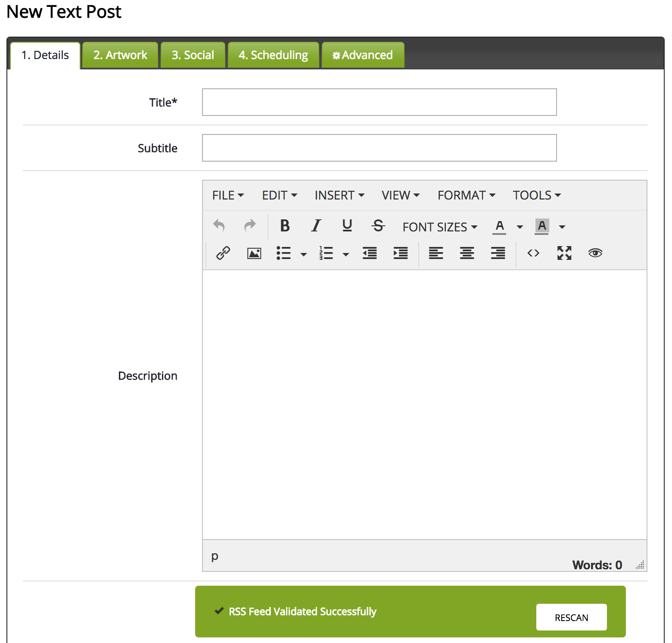Switch to the 2. Artwork tab
672x643 pixels.
tap(120, 55)
